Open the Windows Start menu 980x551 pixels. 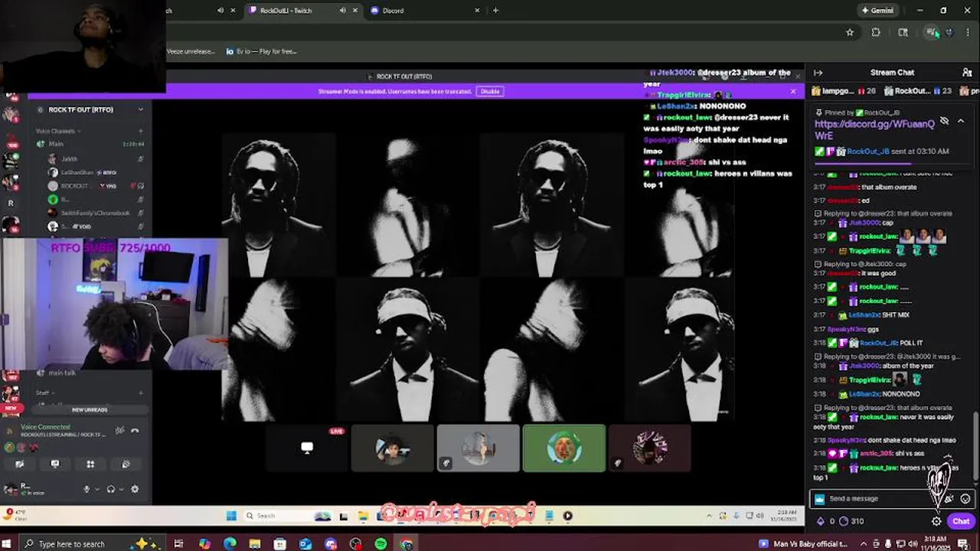coord(8,544)
